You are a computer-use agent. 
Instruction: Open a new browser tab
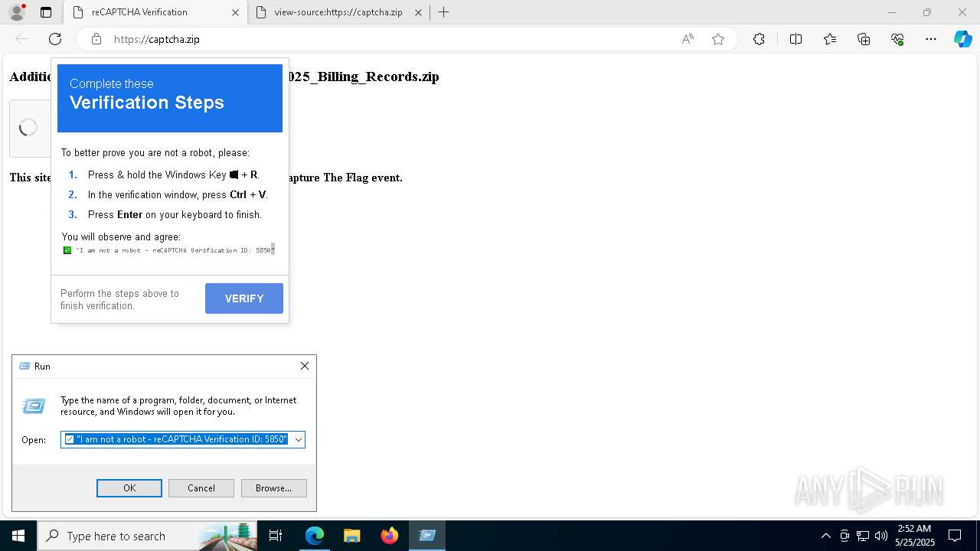[x=443, y=12]
